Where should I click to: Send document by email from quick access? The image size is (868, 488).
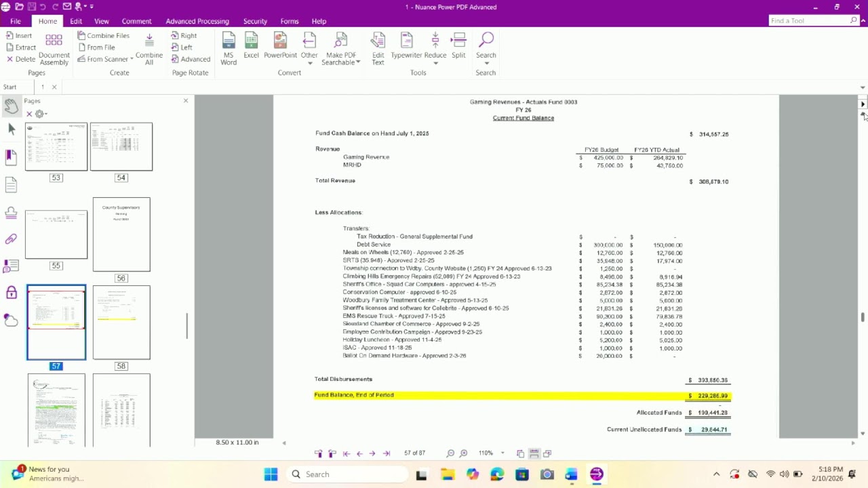(x=66, y=7)
